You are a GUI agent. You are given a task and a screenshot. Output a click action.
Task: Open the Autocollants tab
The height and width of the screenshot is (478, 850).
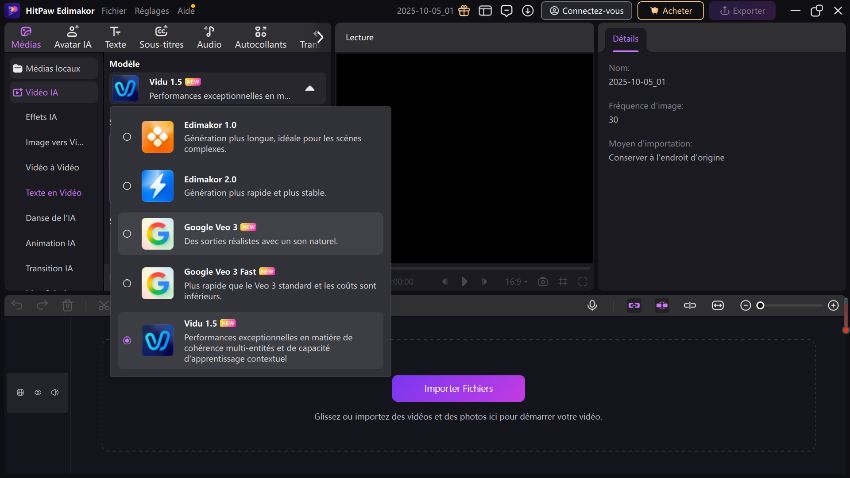(260, 37)
